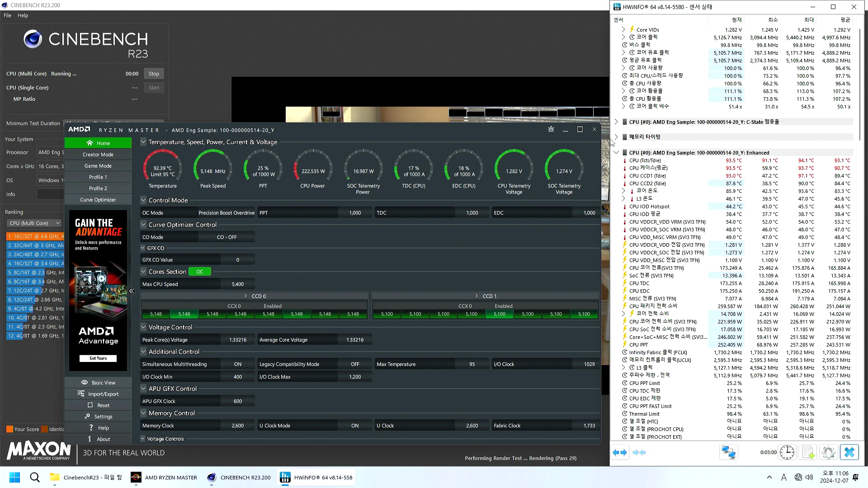The height and width of the screenshot is (488, 868).
Task: Open Import/Export in Ryzen Master sidebar
Action: tap(98, 394)
